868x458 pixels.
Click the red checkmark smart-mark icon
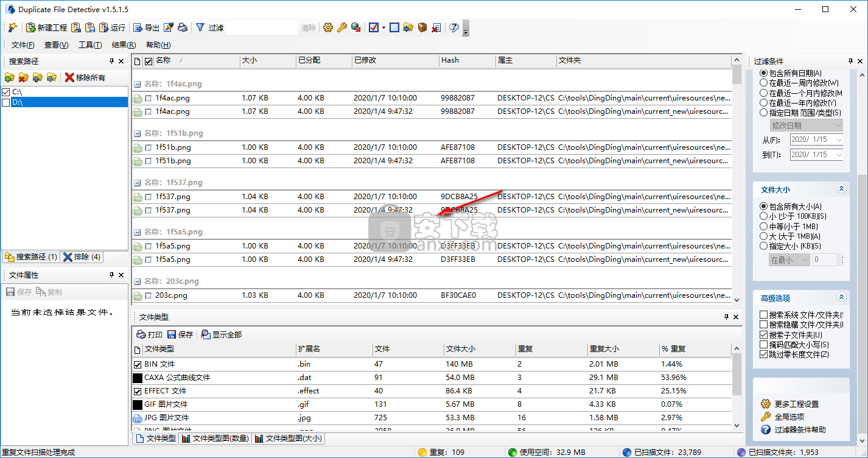tap(374, 27)
